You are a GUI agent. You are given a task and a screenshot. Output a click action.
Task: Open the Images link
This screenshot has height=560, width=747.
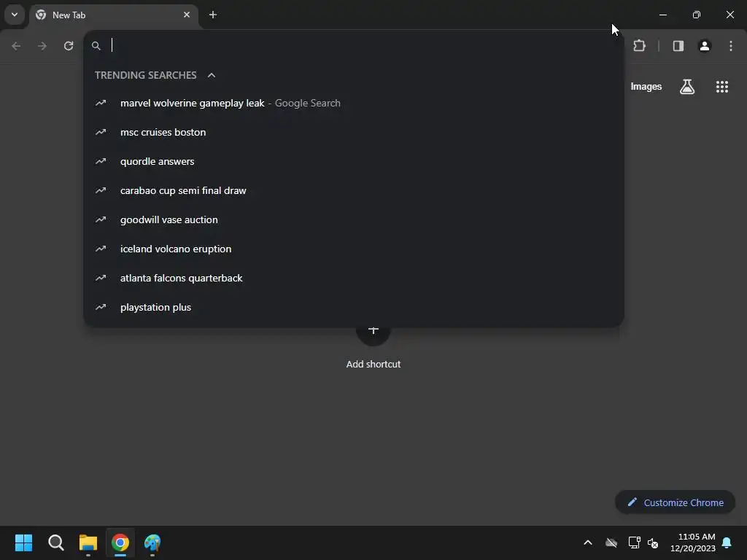(646, 87)
